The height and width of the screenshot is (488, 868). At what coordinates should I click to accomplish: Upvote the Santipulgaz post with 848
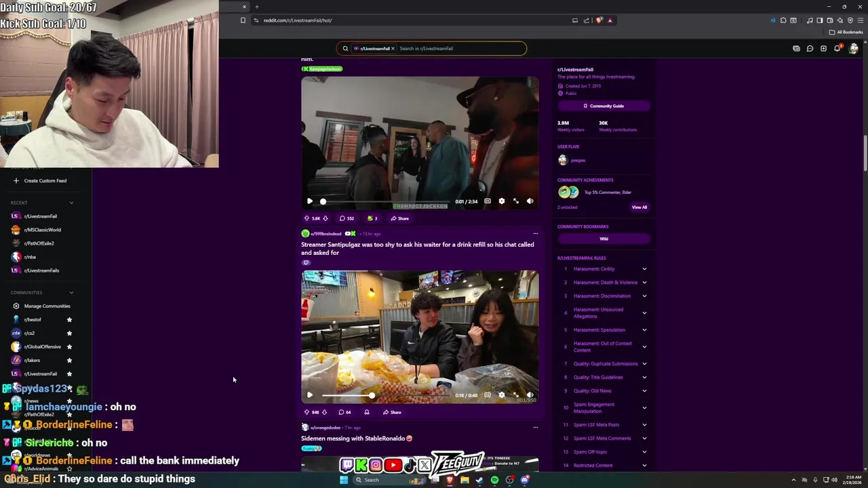307,412
